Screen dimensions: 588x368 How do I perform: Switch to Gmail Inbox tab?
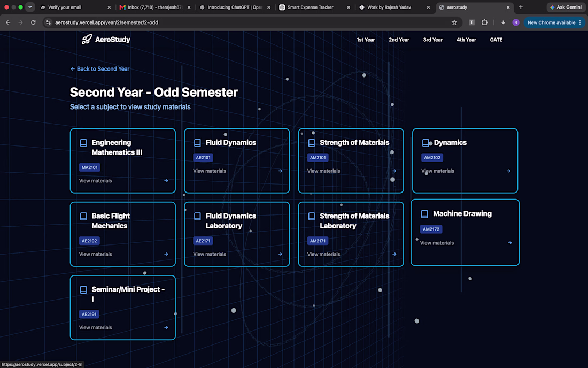(155, 7)
